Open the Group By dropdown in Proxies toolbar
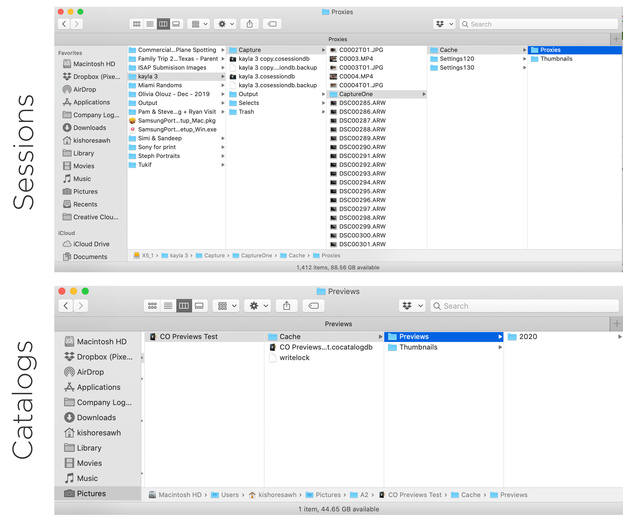623x530 pixels. tap(198, 24)
